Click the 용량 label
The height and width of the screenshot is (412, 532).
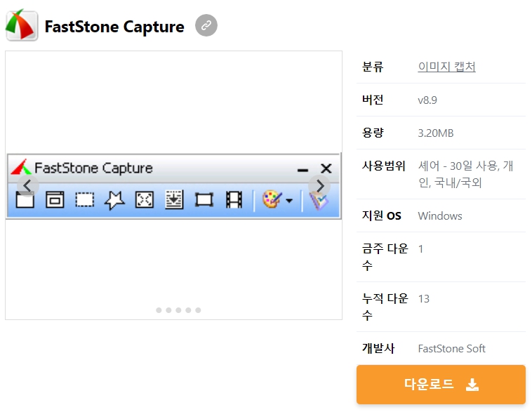point(373,133)
